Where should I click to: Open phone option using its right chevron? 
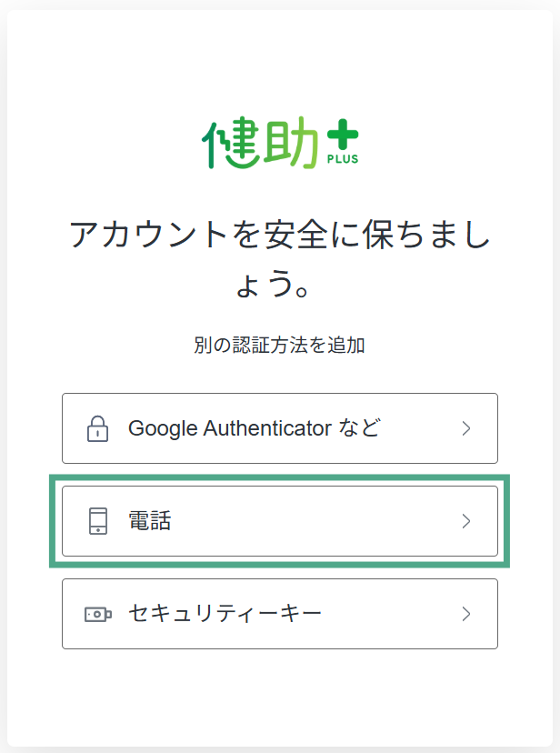pyautogui.click(x=466, y=521)
